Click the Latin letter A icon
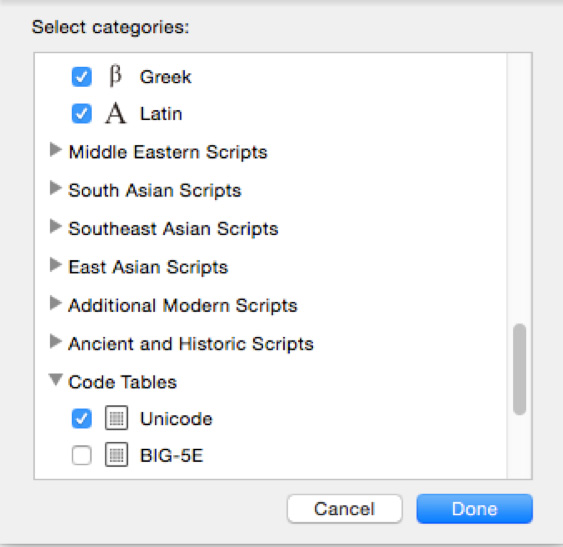This screenshot has width=563, height=547. click(x=115, y=113)
